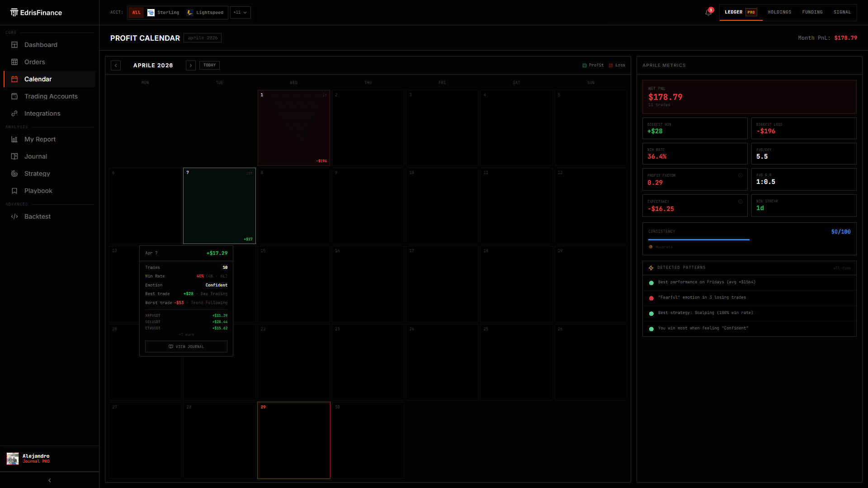Open Strategy from sidebar
Image resolution: width=868 pixels, height=488 pixels.
pos(50,174)
